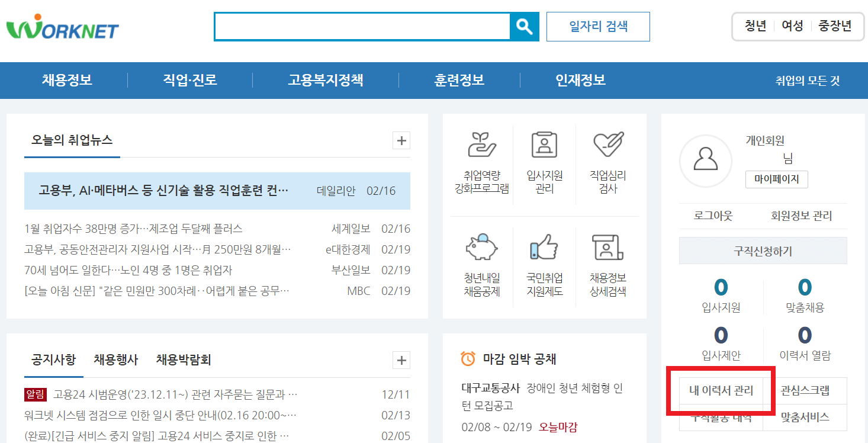This screenshot has width=868, height=443.
Task: Expand 오늘의 취업뉴스 with the plus button
Action: coord(401,140)
